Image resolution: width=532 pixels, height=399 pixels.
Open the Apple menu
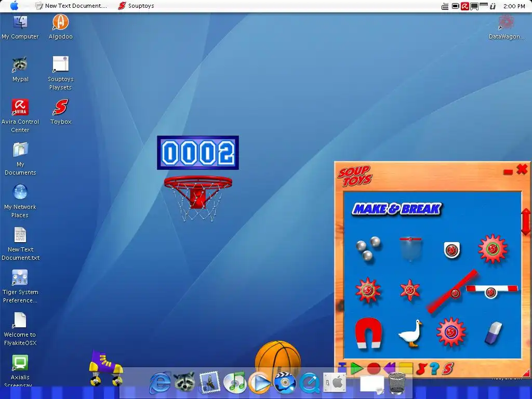[x=14, y=6]
